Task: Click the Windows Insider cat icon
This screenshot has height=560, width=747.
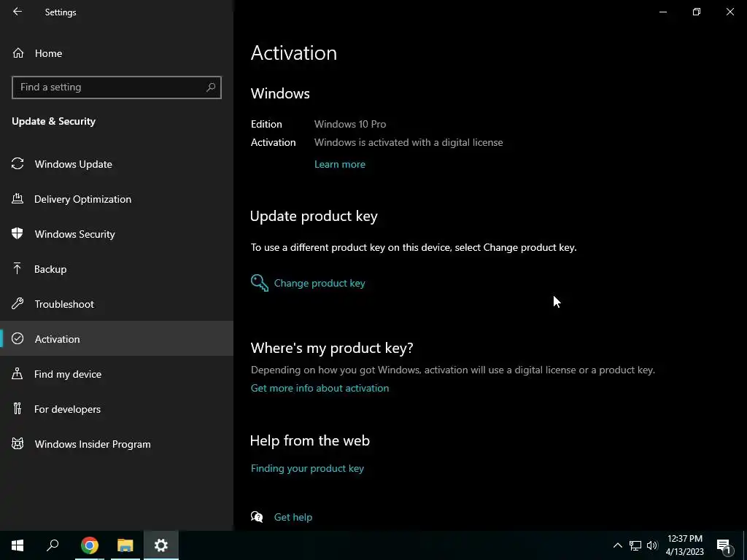Action: point(18,444)
